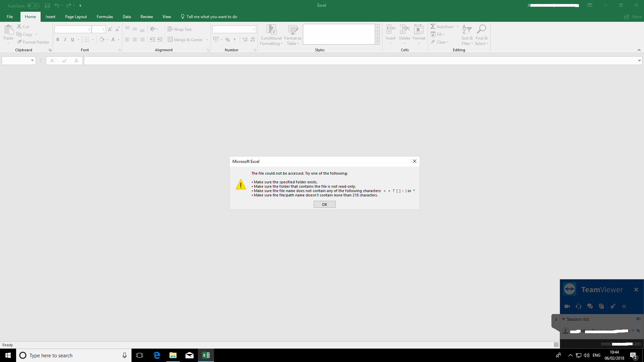Click the Format Painter brush icon

pos(19,42)
